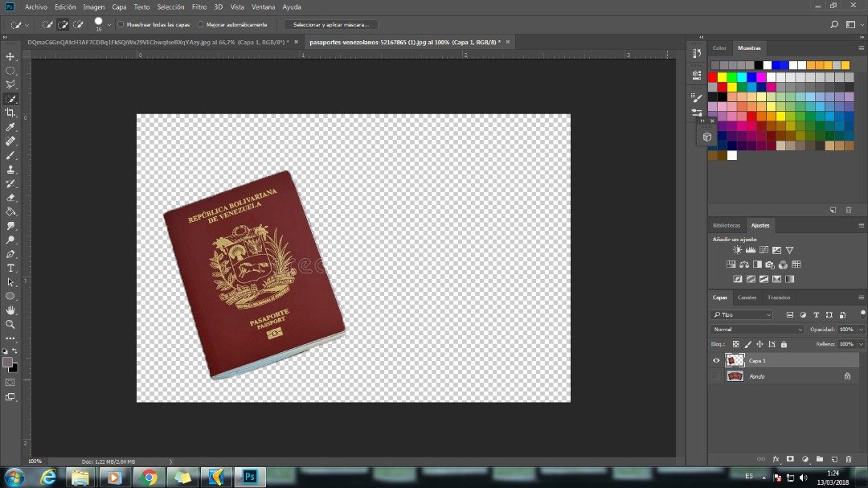This screenshot has height=488, width=868.
Task: Show the Fondo layer visibility
Action: tap(716, 376)
